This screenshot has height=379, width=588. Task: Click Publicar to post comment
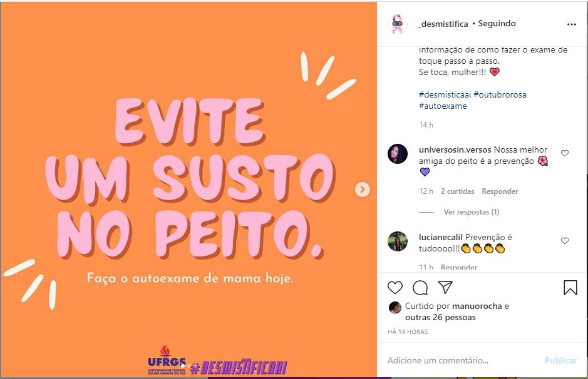[560, 361]
